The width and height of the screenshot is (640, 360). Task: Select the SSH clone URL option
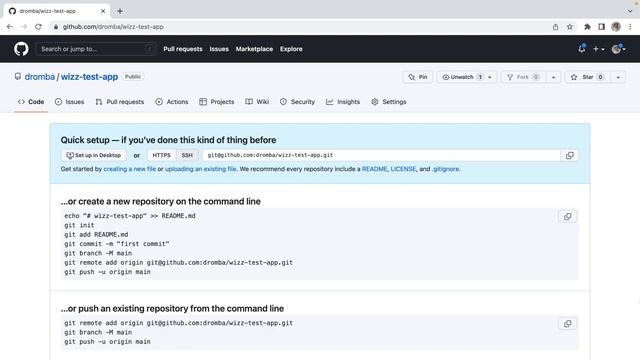click(187, 155)
